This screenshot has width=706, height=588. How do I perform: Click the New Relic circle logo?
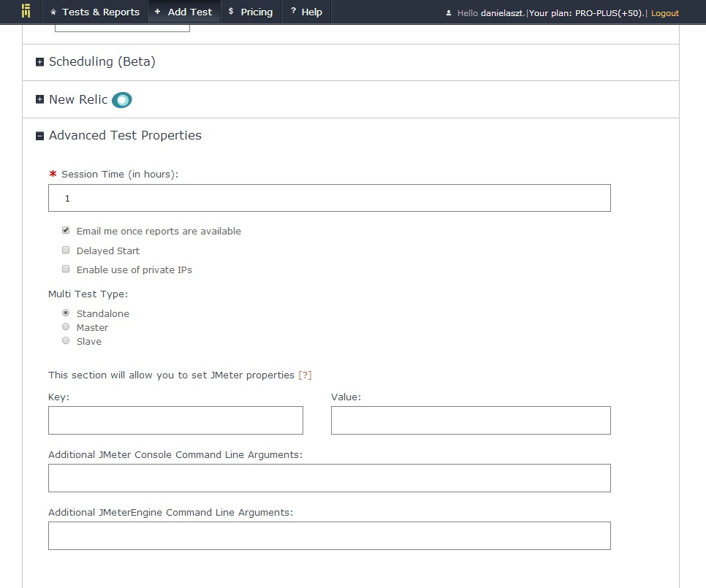121,100
